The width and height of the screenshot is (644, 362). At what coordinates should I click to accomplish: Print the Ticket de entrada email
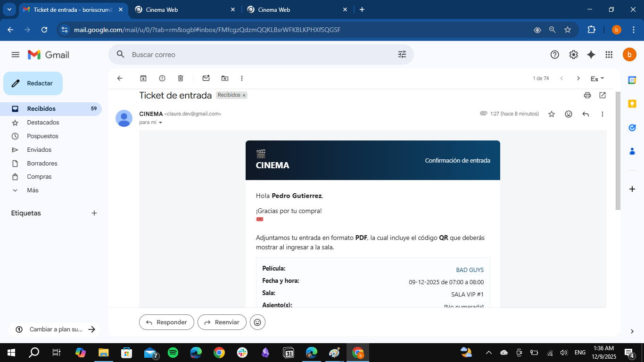[x=587, y=95]
